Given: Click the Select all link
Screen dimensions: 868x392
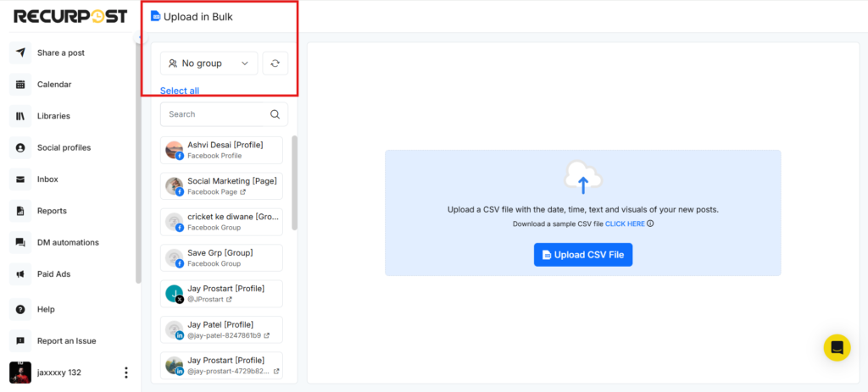Looking at the screenshot, I should click(180, 91).
